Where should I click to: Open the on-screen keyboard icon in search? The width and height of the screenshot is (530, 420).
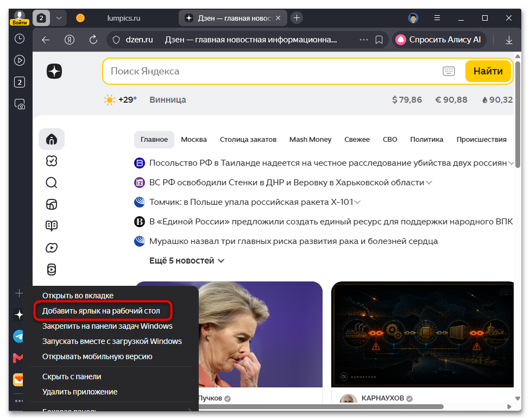(449, 71)
